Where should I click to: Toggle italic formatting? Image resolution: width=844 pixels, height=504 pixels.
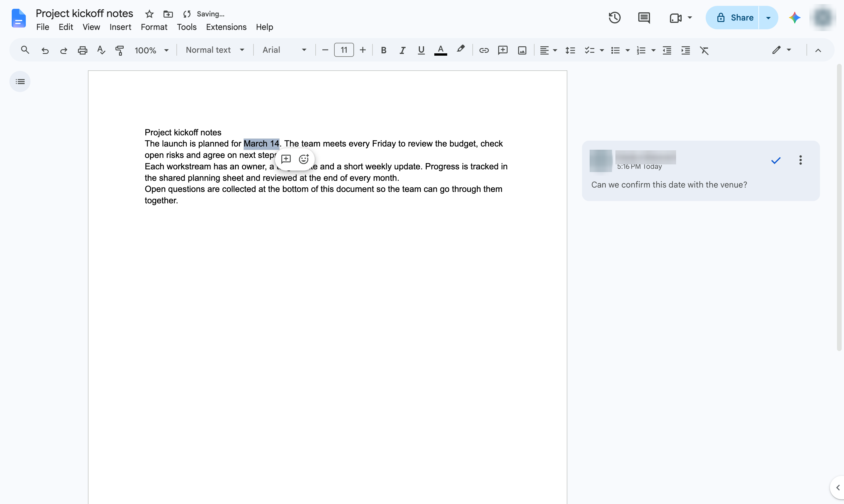[x=402, y=50]
